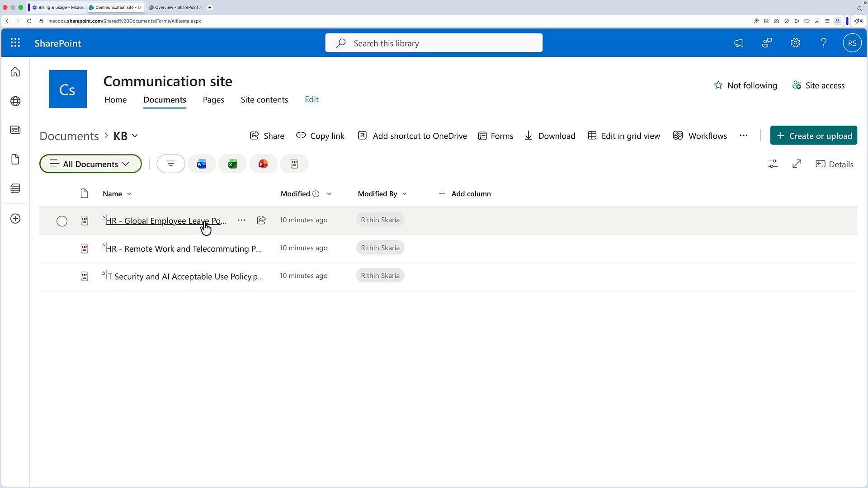Image resolution: width=868 pixels, height=488 pixels.
Task: Switch to Billing & usage browser tab
Action: pos(58,7)
